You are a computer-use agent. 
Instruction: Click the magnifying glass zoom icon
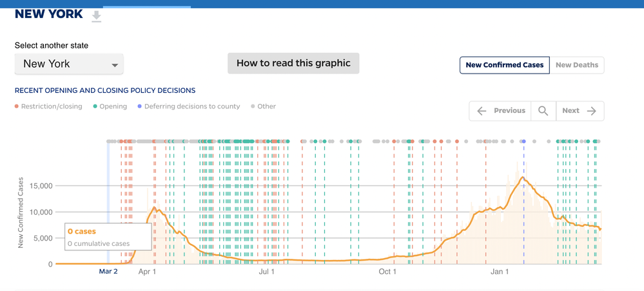point(543,111)
